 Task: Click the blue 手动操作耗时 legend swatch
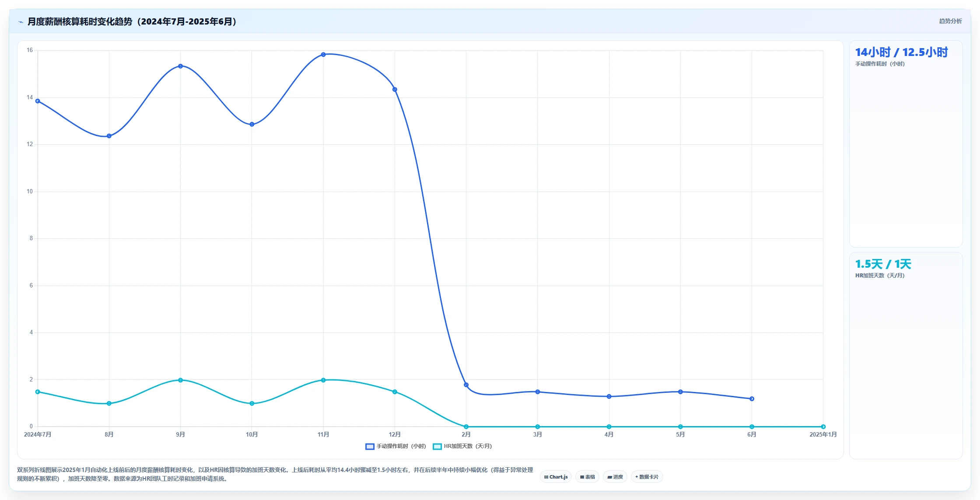(x=370, y=446)
